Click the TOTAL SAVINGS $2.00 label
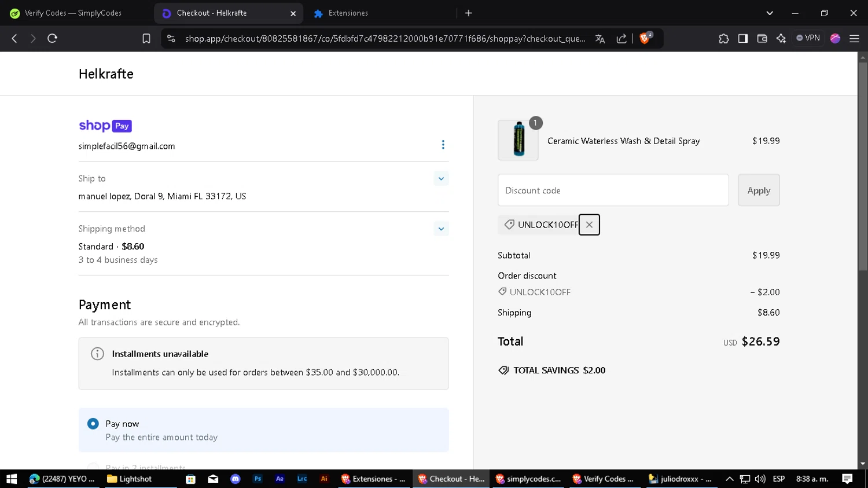 click(x=552, y=370)
